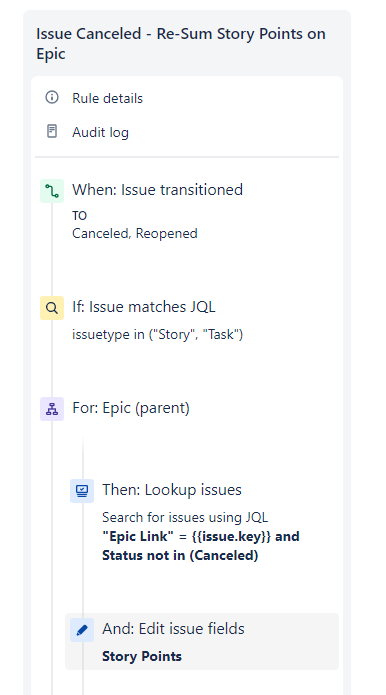Screen dimensions: 386x695
Task: Select the If: Issue matches JQL condition
Action: 144,307
